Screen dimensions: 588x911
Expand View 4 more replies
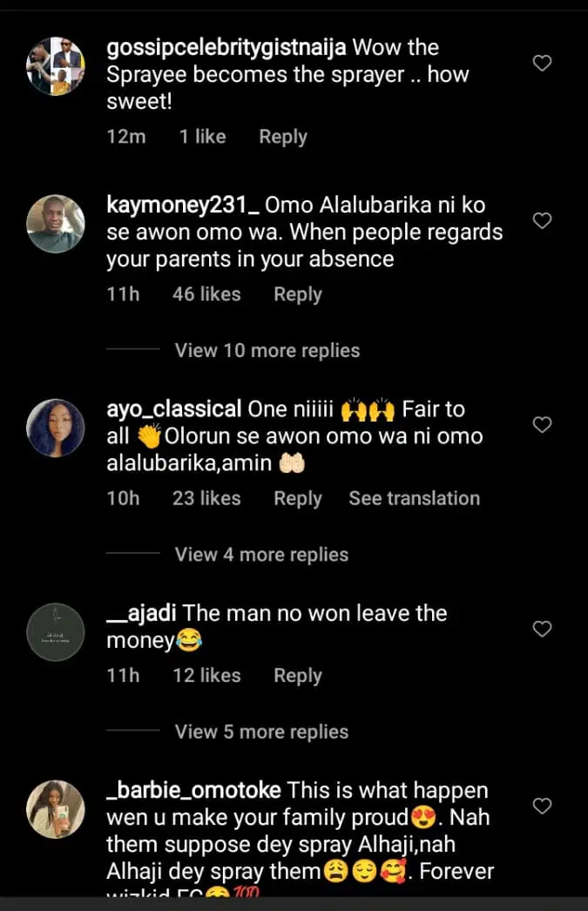[x=261, y=555]
